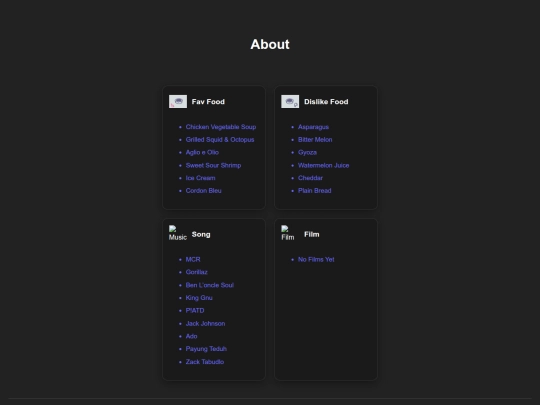Screen dimensions: 540x405
Task: Click Asparagus in Dislike Food
Action: 313,127
